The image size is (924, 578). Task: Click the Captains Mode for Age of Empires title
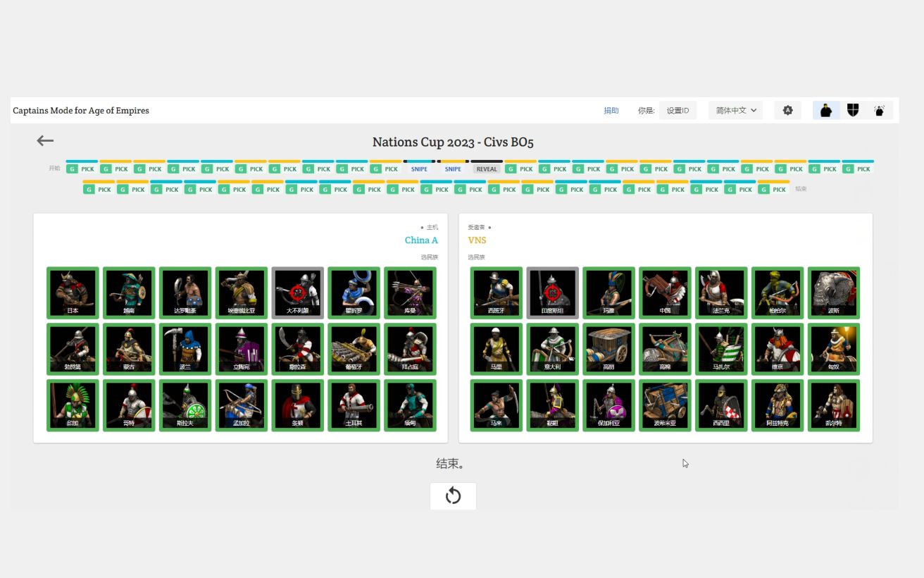pyautogui.click(x=81, y=111)
